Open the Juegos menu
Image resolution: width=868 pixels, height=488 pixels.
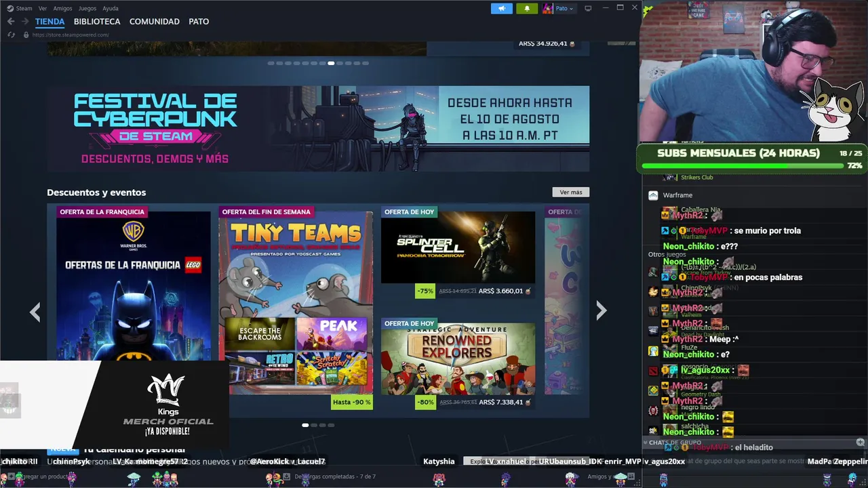87,8
